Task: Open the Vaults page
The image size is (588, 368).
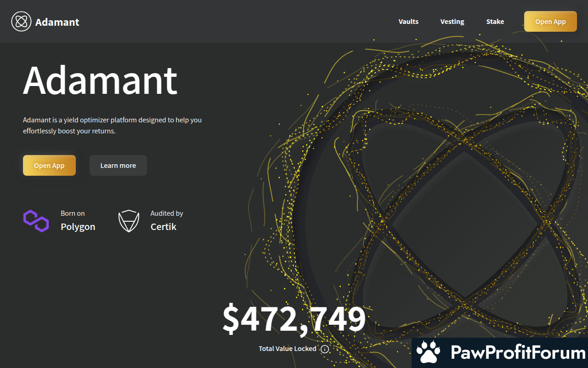Action: pos(408,22)
